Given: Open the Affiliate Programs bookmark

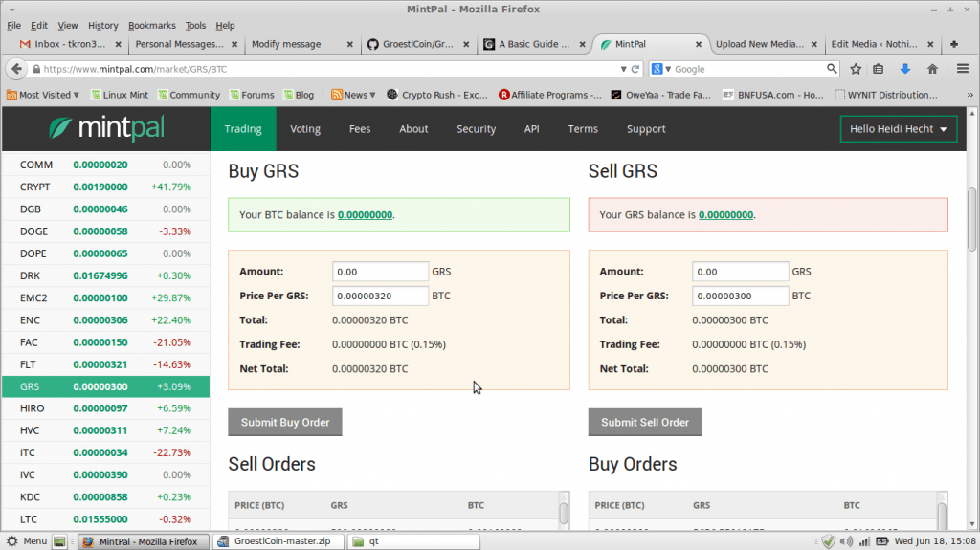Looking at the screenshot, I should [x=550, y=95].
